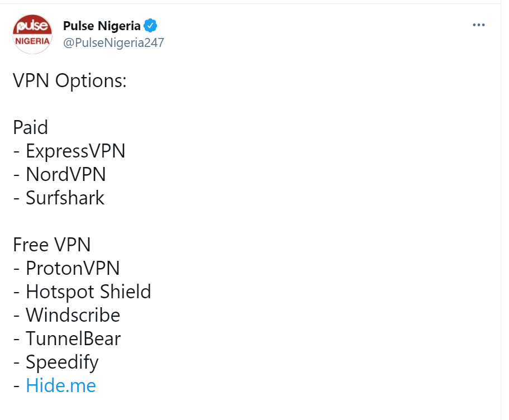Visit the @PulseNigeria247 handle
Image resolution: width=509 pixels, height=420 pixels.
coord(113,43)
